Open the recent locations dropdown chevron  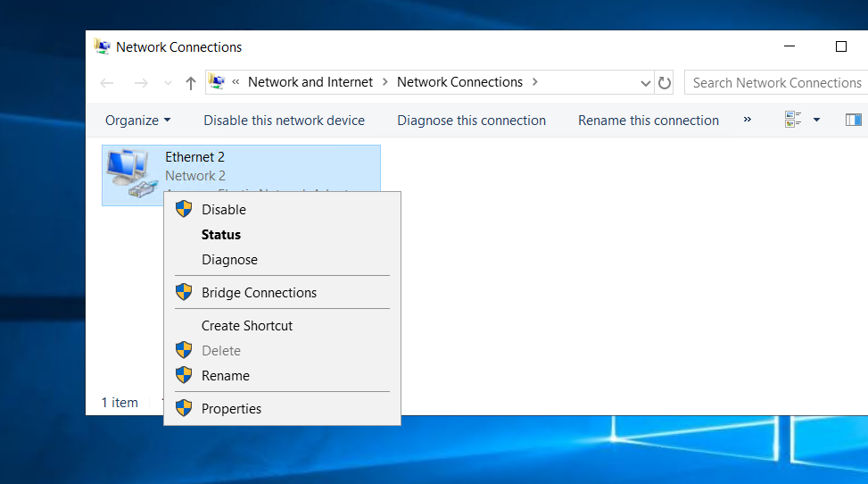point(169,84)
